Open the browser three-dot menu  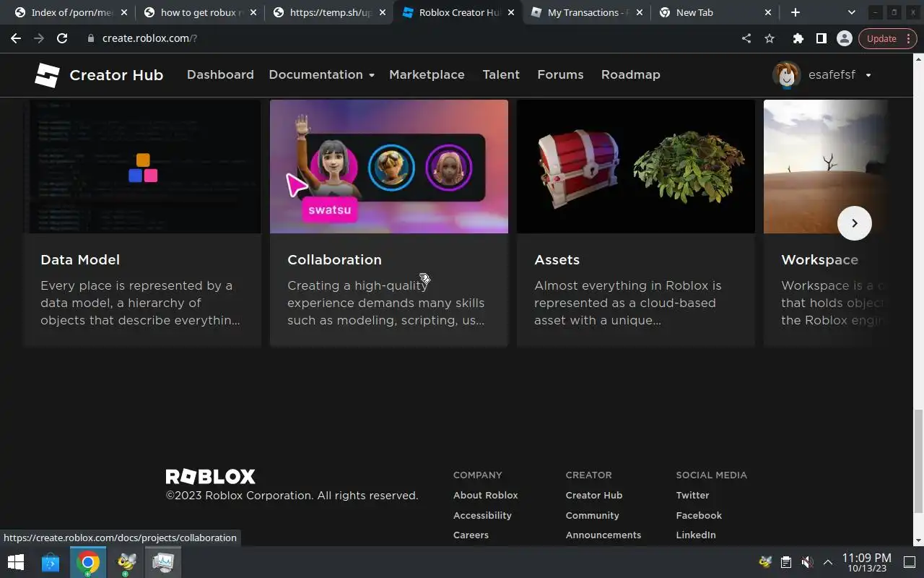[910, 38]
